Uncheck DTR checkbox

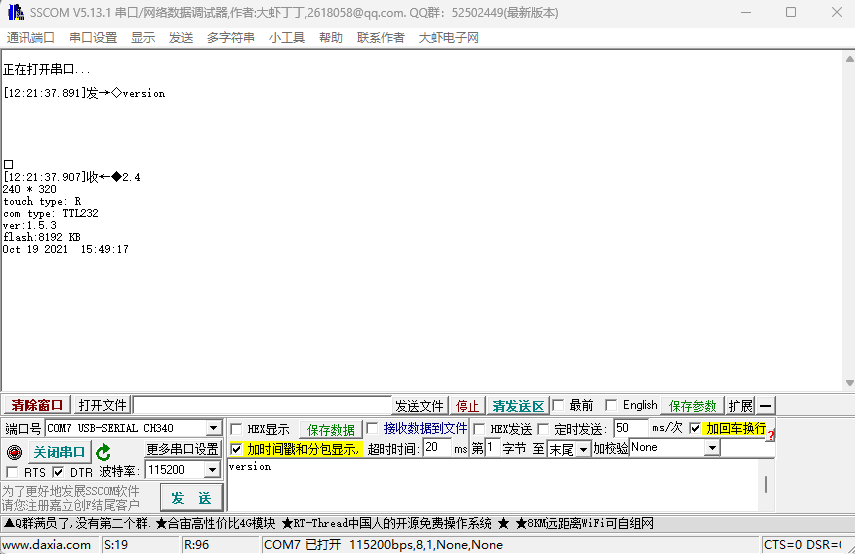click(58, 472)
